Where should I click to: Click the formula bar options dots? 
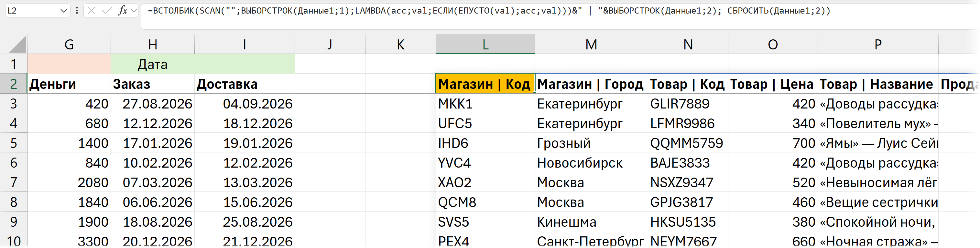77,11
